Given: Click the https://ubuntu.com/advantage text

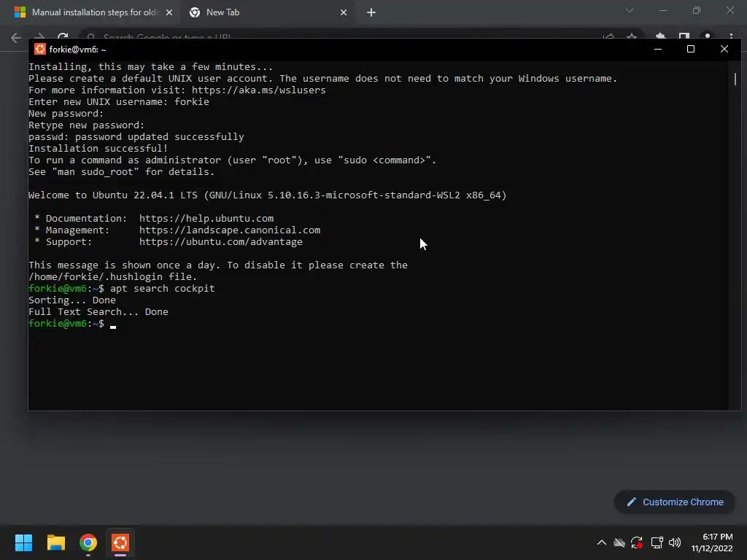Looking at the screenshot, I should coord(220,241).
